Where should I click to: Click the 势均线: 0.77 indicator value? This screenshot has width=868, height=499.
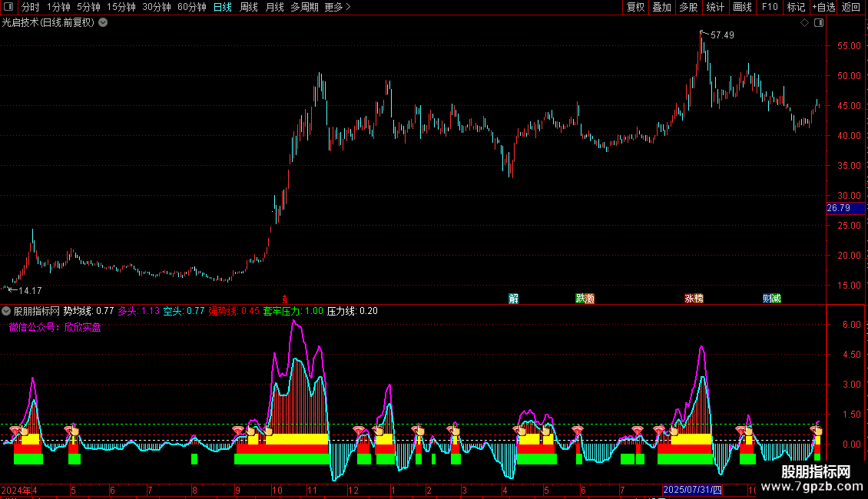click(x=88, y=311)
